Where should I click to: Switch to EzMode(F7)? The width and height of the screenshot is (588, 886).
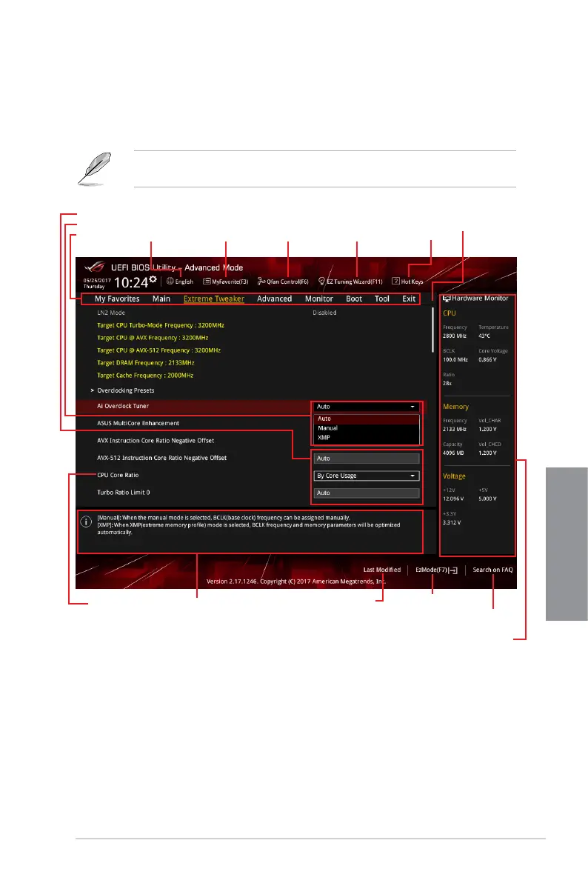(437, 570)
